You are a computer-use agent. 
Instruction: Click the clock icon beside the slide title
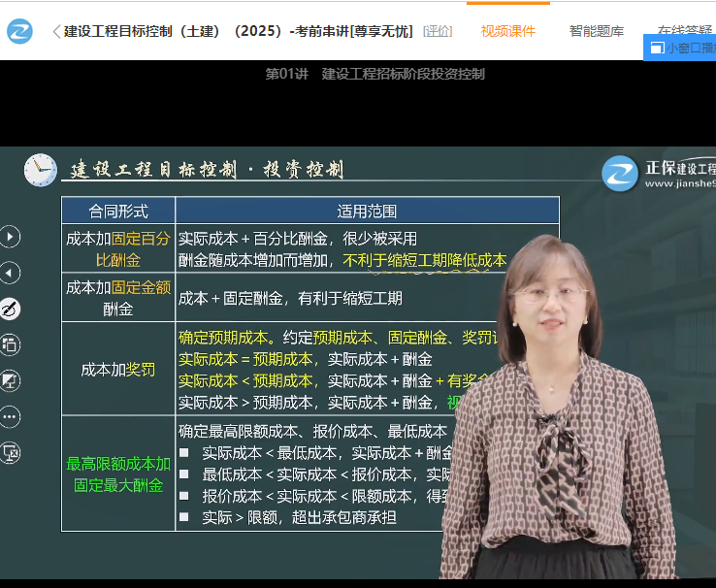tap(41, 170)
